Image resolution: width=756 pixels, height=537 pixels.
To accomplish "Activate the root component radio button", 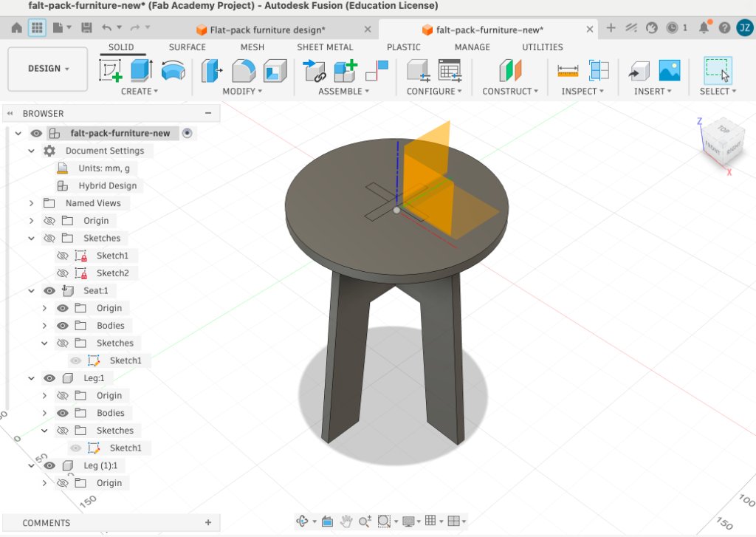I will [187, 133].
